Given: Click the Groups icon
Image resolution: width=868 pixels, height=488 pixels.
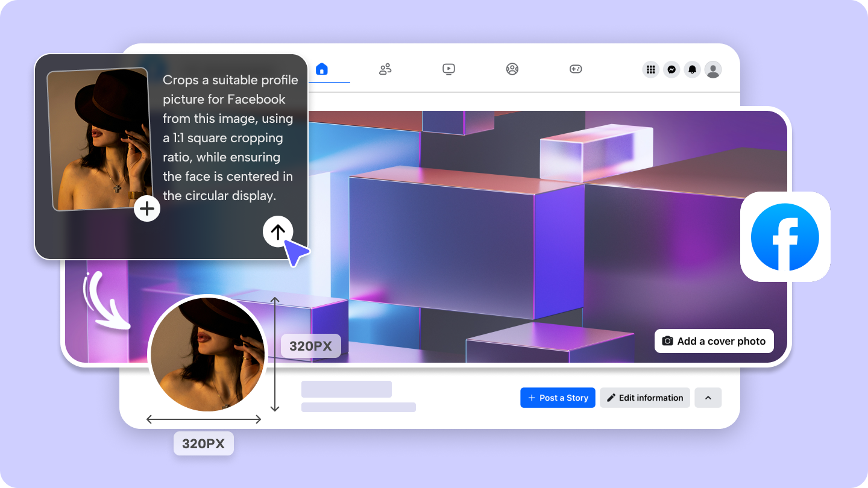Looking at the screenshot, I should tap(512, 69).
